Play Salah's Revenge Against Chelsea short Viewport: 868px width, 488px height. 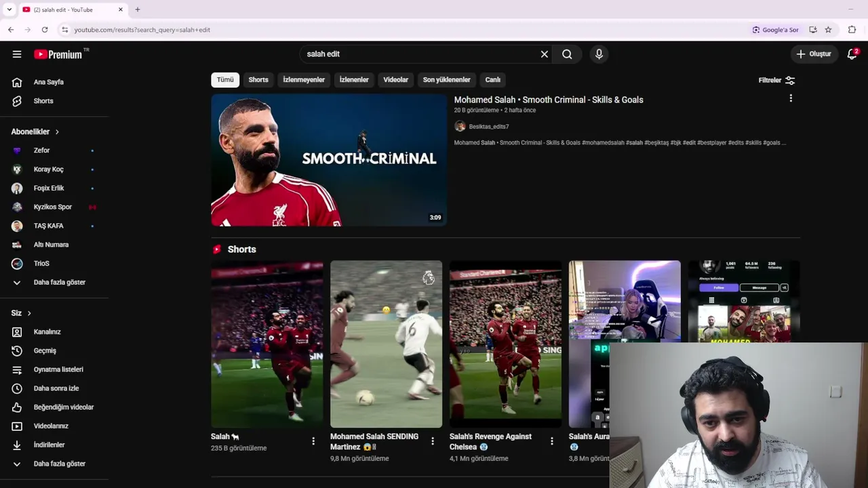(505, 344)
